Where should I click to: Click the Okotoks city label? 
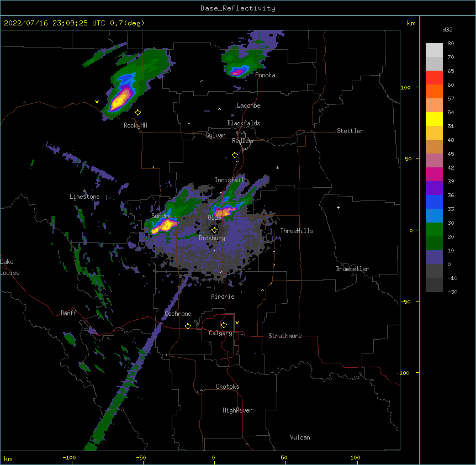click(x=228, y=387)
